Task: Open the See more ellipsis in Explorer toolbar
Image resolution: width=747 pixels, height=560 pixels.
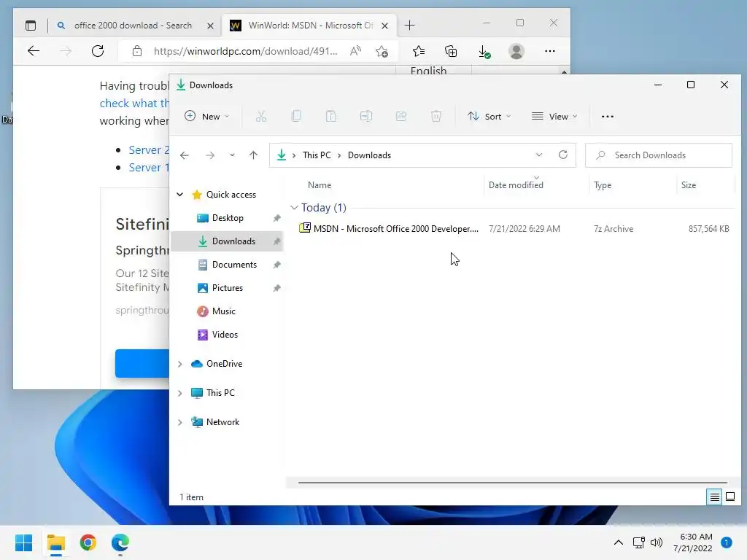Action: tap(608, 117)
